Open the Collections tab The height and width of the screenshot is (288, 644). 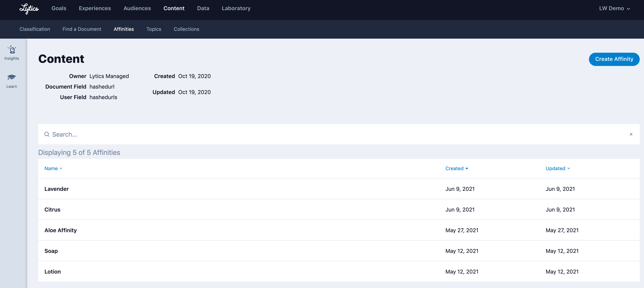(186, 29)
